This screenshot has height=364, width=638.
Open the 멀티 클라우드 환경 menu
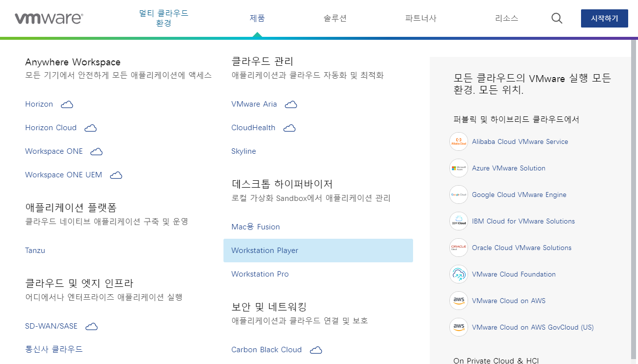pos(164,18)
